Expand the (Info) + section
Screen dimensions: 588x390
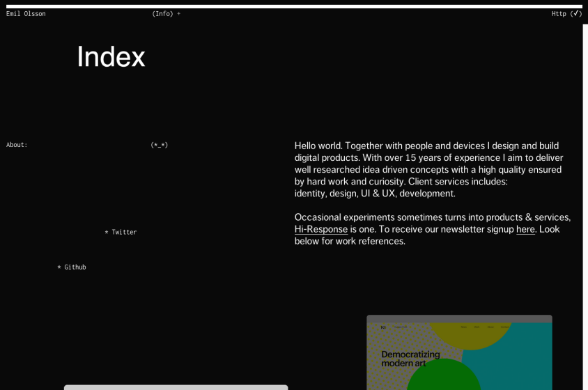pyautogui.click(x=163, y=14)
